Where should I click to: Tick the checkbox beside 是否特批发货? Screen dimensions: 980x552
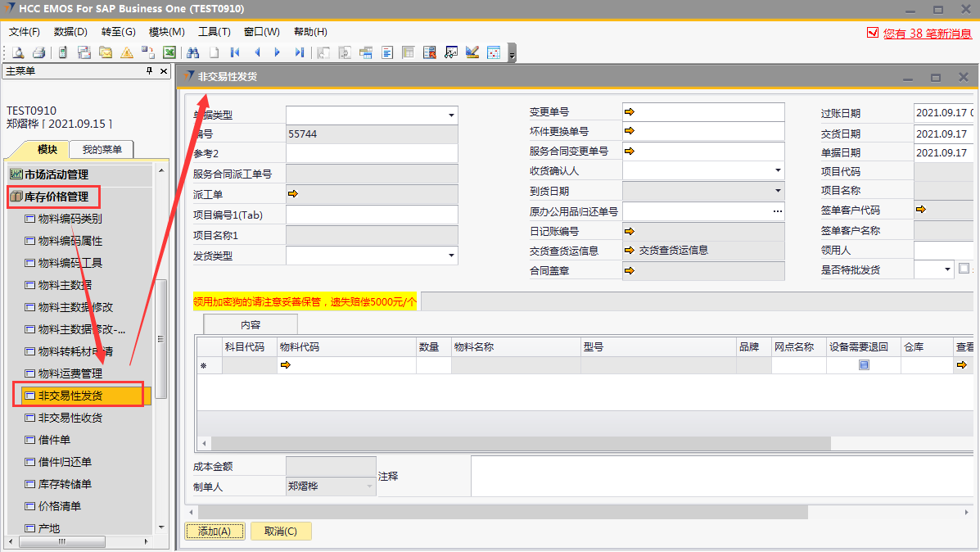click(964, 268)
